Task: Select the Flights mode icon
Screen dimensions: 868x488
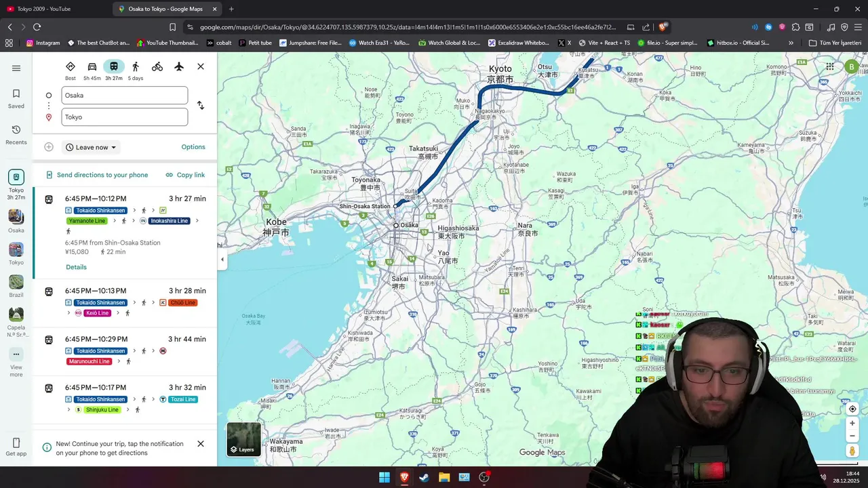Action: (x=179, y=66)
